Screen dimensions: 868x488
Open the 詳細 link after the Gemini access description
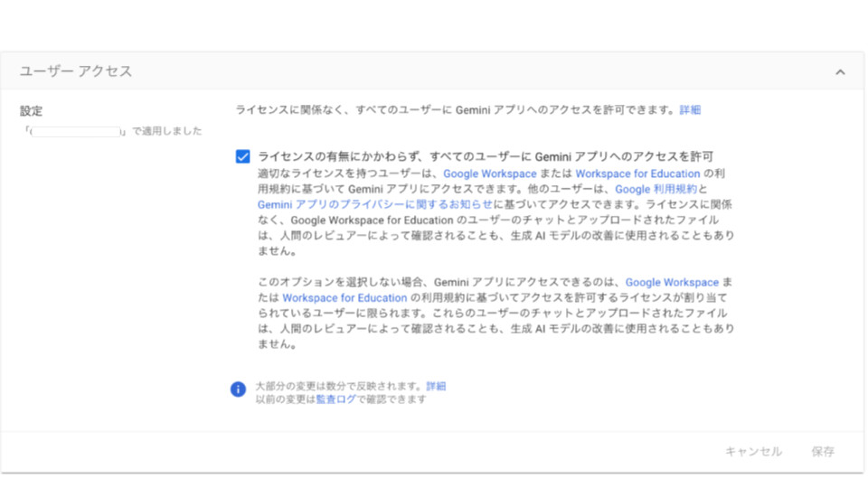690,109
